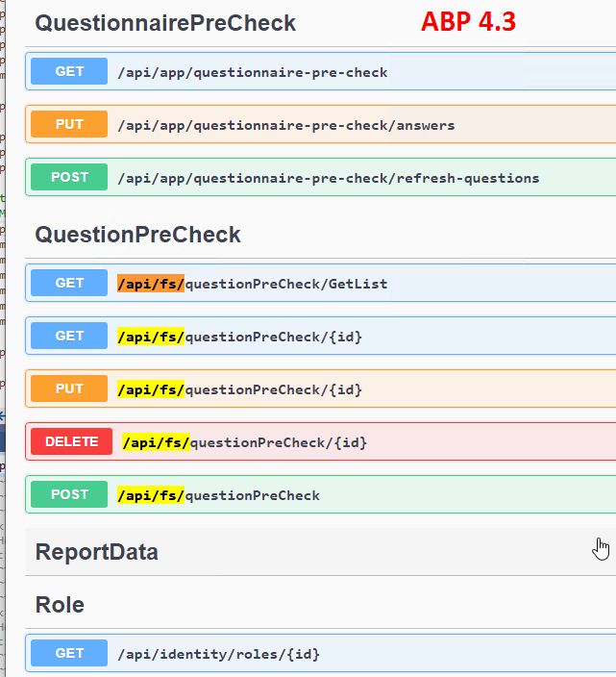Screen dimensions: 616x677
Task: Click POST badge for refresh-questions endpoint
Action: 69,178
